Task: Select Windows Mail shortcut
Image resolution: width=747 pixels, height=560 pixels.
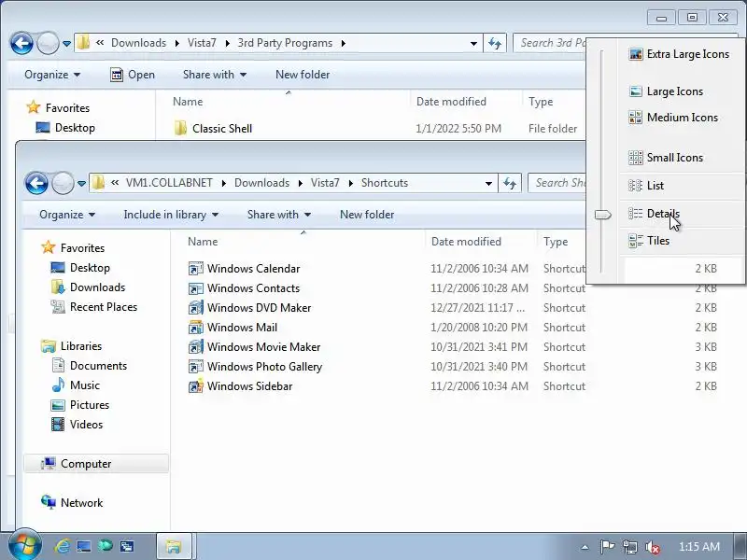Action: 233,328
